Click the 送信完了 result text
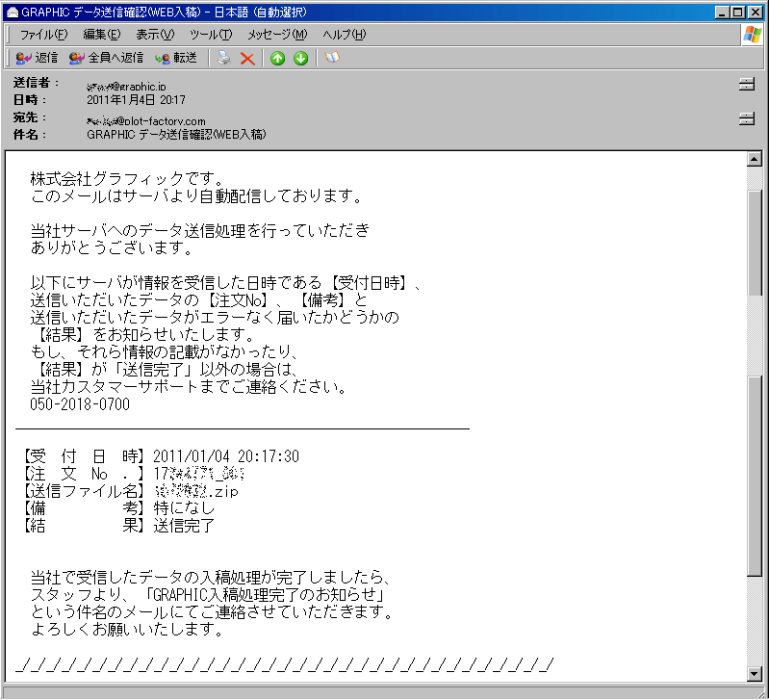769x700 pixels. (x=184, y=526)
